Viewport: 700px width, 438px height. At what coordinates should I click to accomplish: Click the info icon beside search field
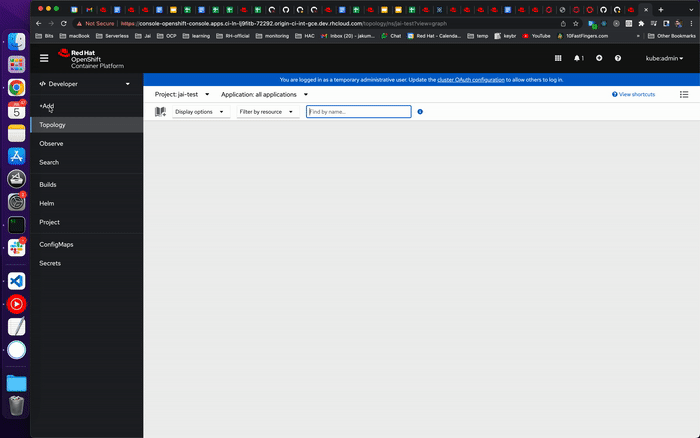(x=420, y=112)
